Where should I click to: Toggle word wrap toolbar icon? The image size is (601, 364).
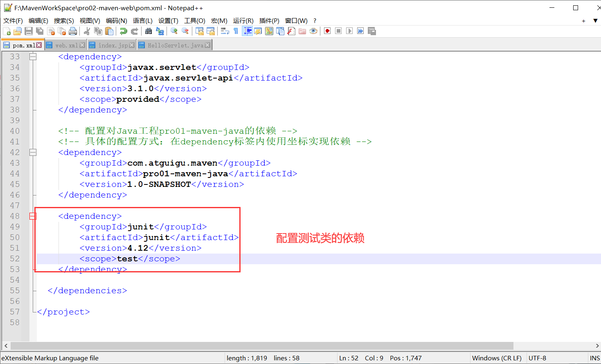click(x=225, y=31)
